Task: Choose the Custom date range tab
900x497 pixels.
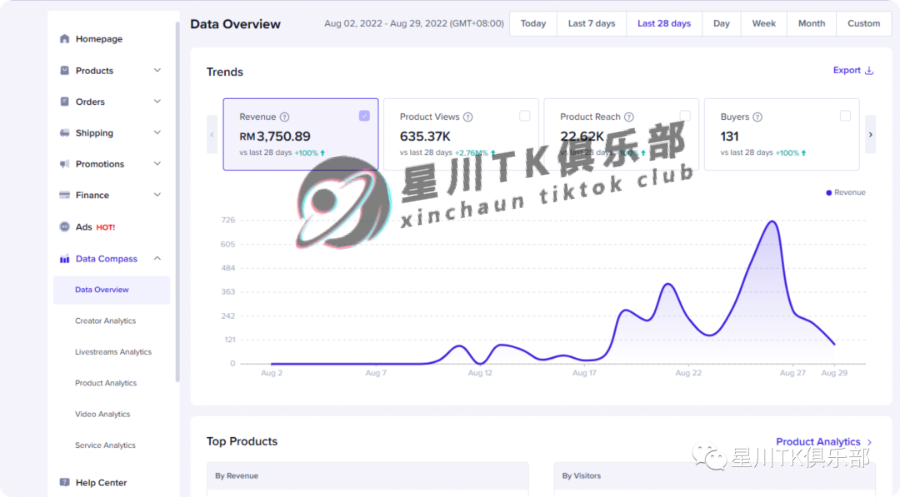Action: [864, 24]
